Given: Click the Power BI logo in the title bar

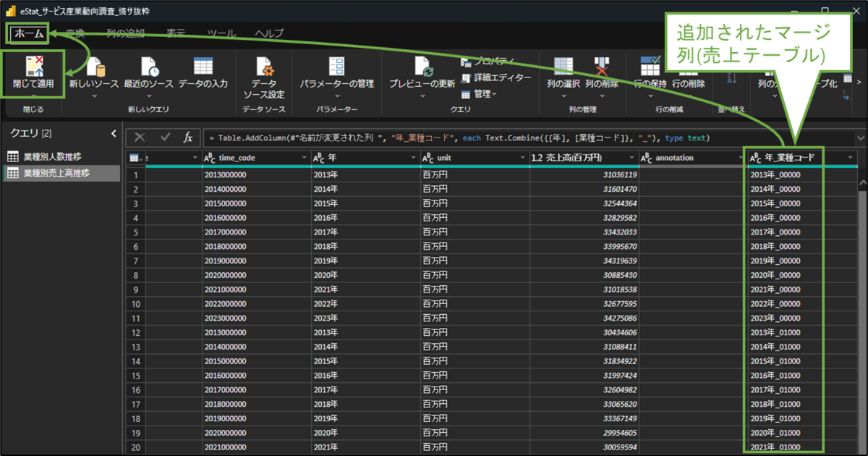Looking at the screenshot, I should point(11,12).
